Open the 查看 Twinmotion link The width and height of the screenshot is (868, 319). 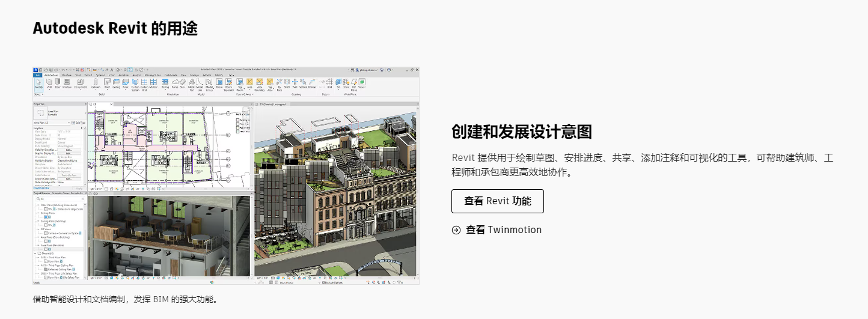[503, 229]
